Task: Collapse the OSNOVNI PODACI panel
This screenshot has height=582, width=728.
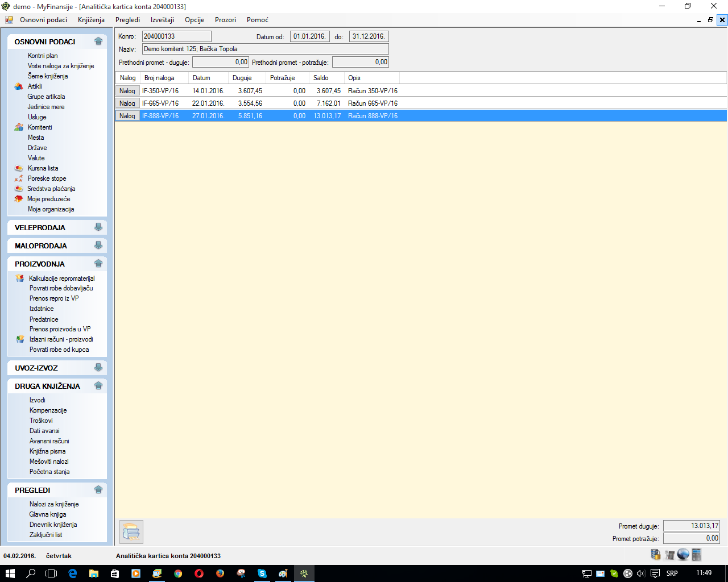Action: coord(98,41)
